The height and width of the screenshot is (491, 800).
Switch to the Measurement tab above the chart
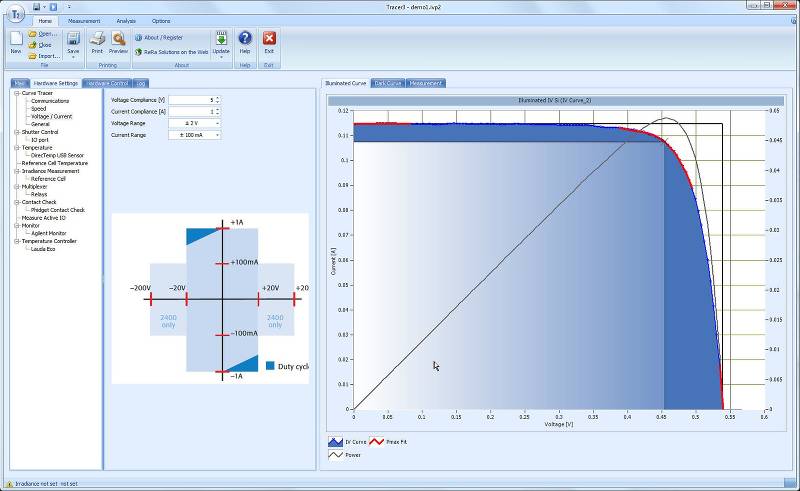(x=426, y=83)
